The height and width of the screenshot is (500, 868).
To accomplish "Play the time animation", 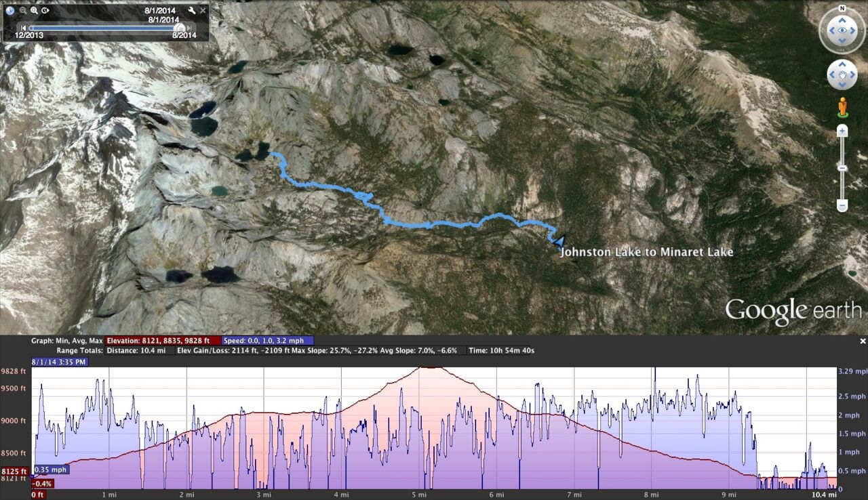I will click(x=45, y=10).
